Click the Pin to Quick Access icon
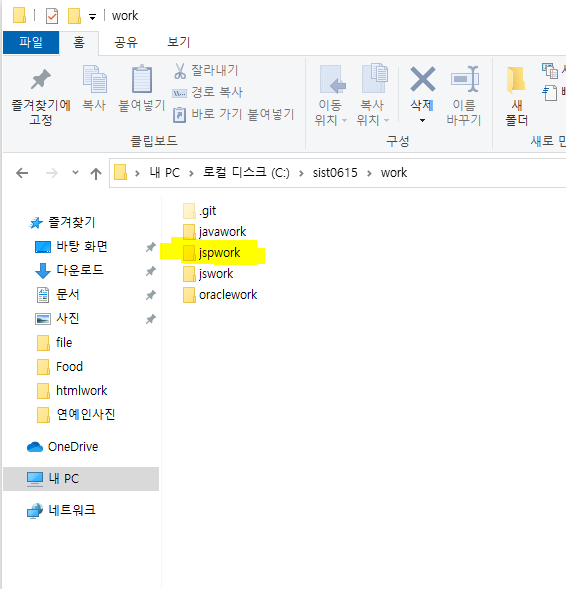Image resolution: width=566 pixels, height=589 pixels. (x=41, y=80)
